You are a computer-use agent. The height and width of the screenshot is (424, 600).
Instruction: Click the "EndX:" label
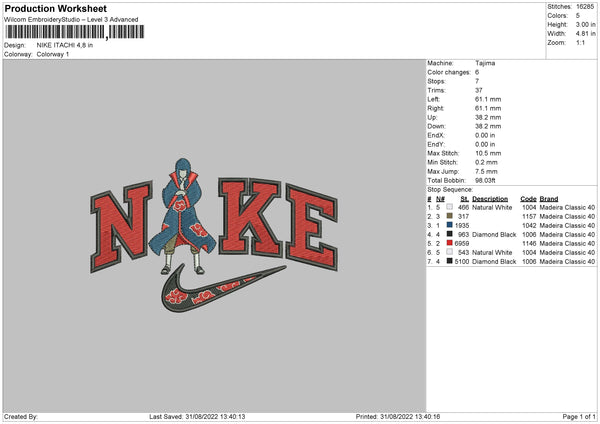pyautogui.click(x=436, y=135)
